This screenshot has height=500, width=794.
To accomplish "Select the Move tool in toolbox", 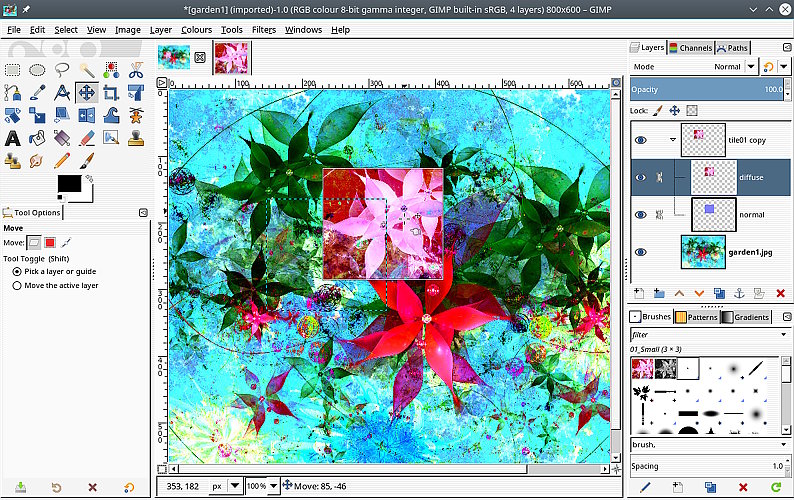I will pyautogui.click(x=87, y=93).
